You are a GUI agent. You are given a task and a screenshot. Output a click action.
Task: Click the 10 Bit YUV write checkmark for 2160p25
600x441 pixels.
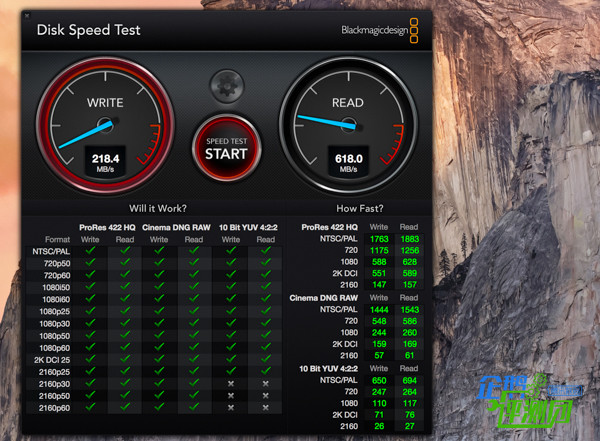[x=231, y=371]
